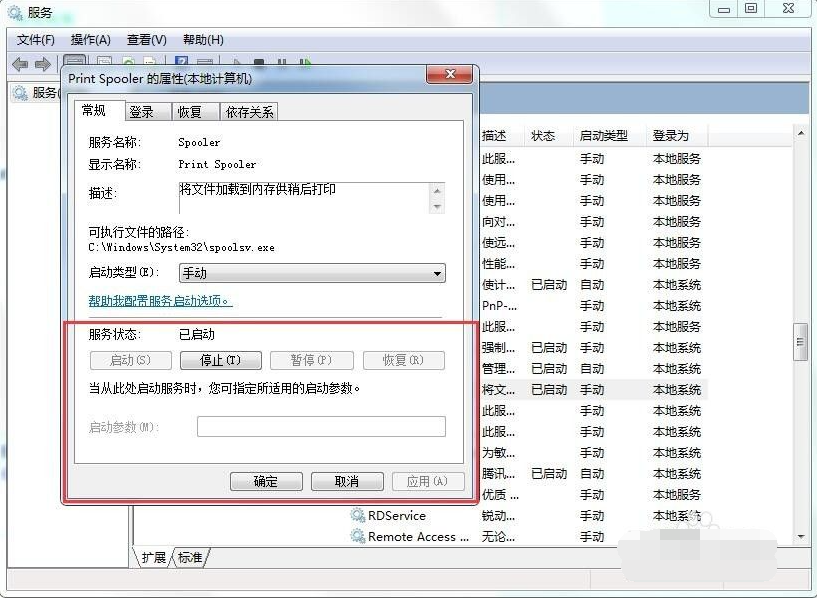Click the 恢复(R) button
Image resolution: width=817 pixels, height=598 pixels.
403,360
